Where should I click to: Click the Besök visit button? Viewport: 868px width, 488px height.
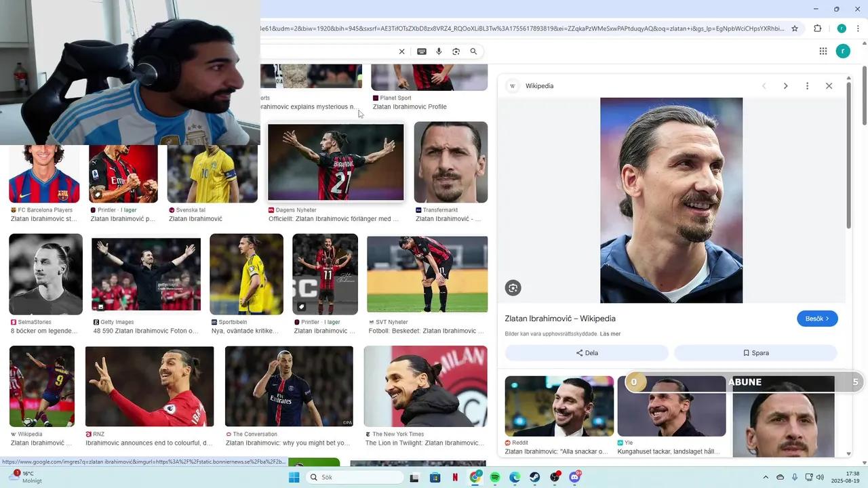(x=817, y=319)
